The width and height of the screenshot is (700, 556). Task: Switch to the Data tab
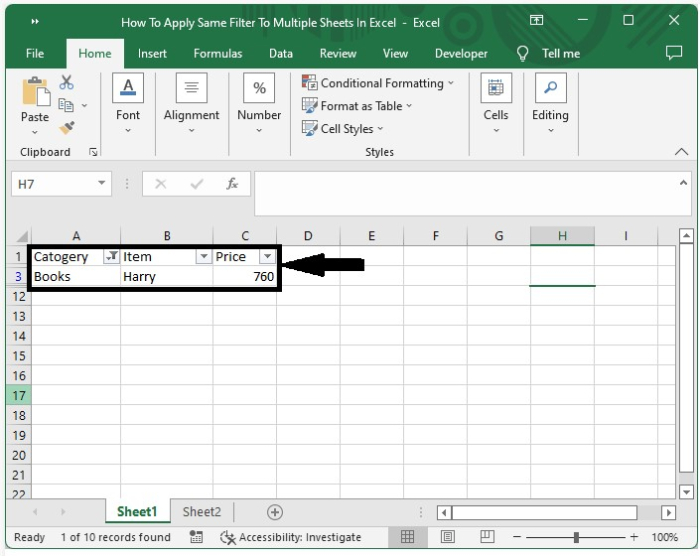tap(281, 54)
